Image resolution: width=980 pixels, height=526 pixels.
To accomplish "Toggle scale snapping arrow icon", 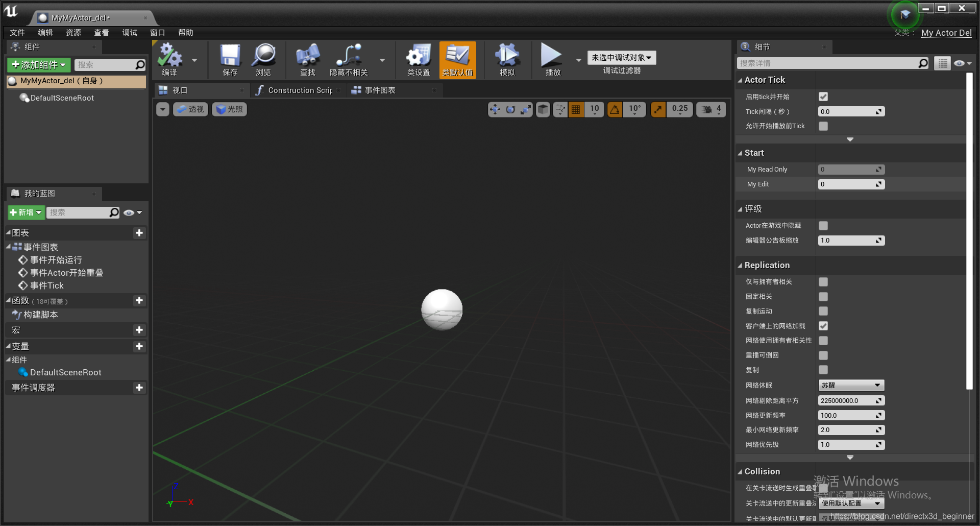I will [658, 109].
